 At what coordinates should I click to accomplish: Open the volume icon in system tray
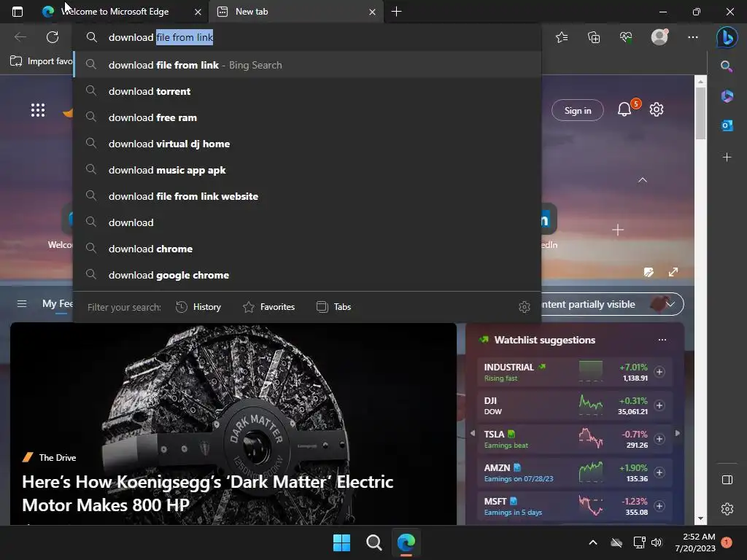coord(657,542)
